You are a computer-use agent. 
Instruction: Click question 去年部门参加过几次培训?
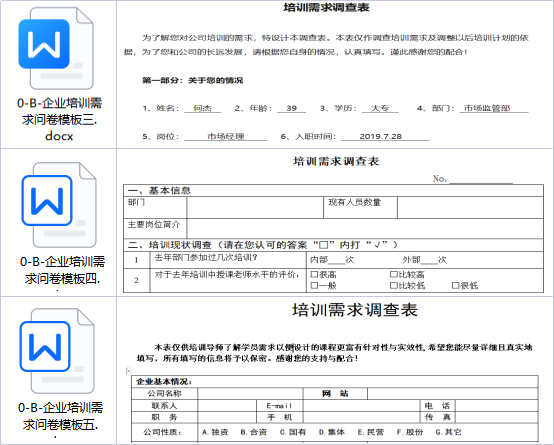point(206,258)
